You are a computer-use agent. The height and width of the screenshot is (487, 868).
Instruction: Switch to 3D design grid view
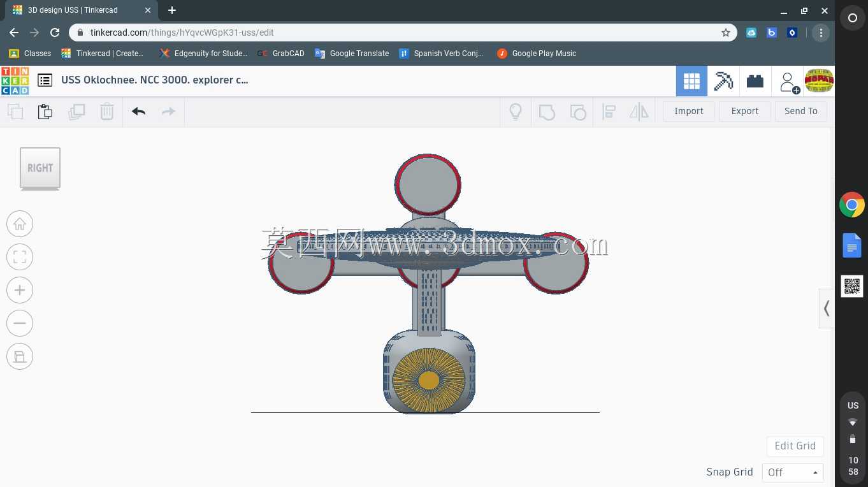pos(691,81)
